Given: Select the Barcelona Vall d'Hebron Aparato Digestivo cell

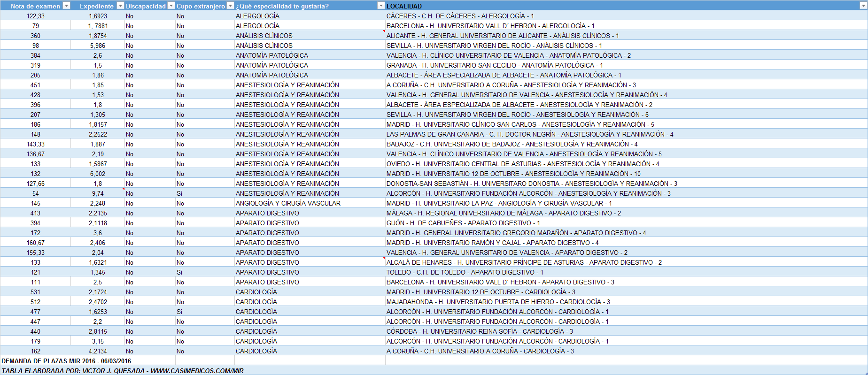Looking at the screenshot, I should [626, 282].
